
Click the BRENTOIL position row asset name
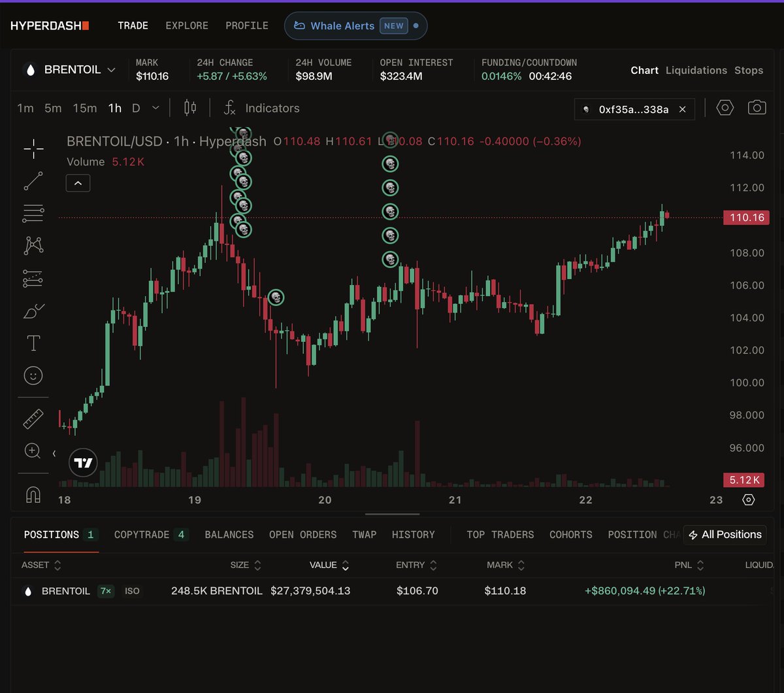pyautogui.click(x=66, y=591)
